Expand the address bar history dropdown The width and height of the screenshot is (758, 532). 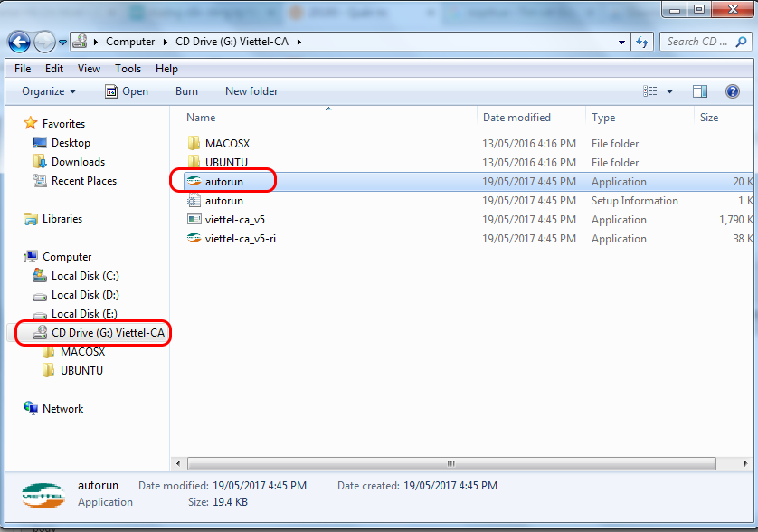pyautogui.click(x=621, y=43)
